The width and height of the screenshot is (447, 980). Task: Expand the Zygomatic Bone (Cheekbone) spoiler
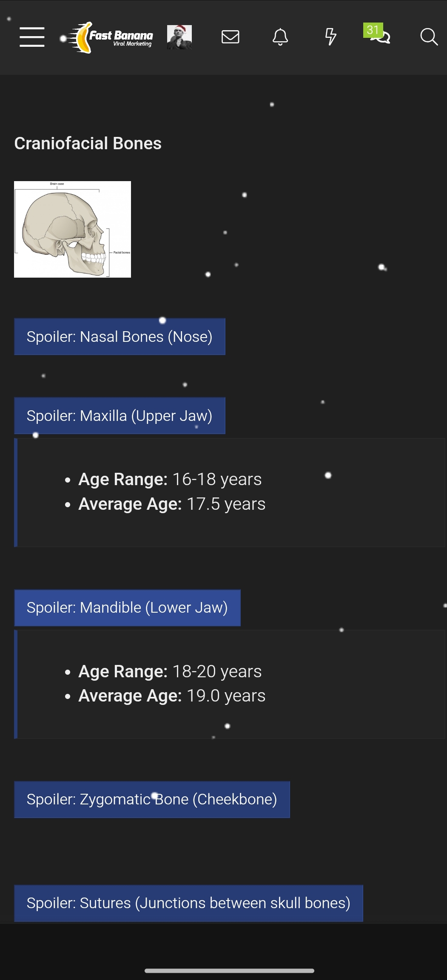pyautogui.click(x=151, y=799)
